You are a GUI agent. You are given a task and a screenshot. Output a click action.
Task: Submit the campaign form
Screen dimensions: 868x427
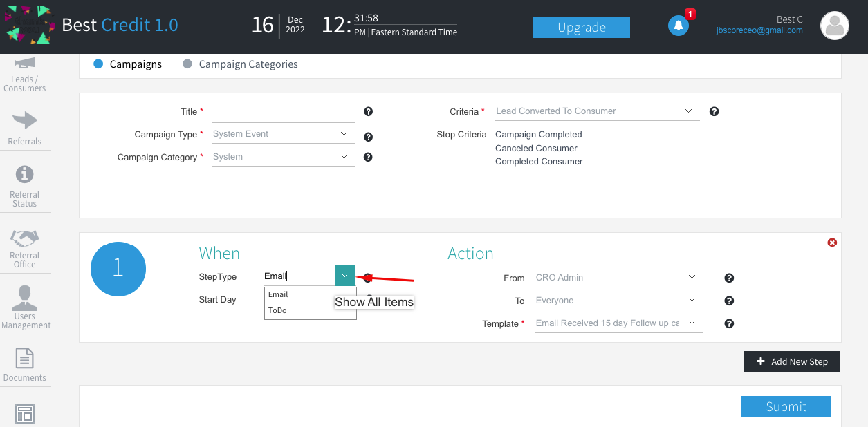[x=786, y=406]
